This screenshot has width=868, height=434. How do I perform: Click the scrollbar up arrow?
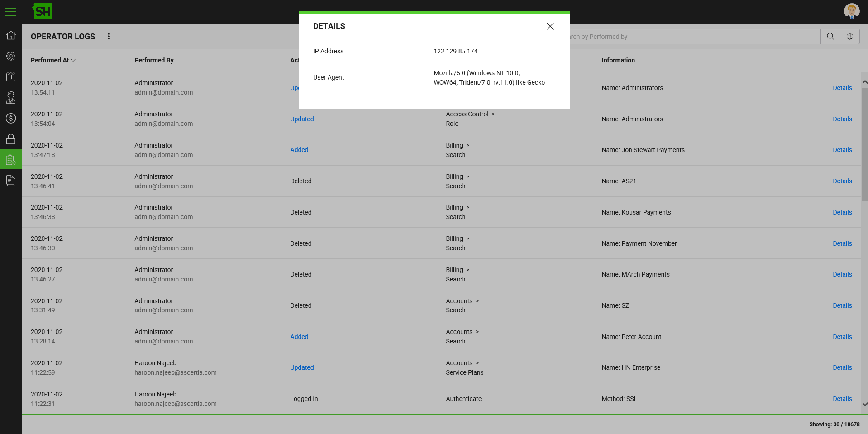[864, 82]
